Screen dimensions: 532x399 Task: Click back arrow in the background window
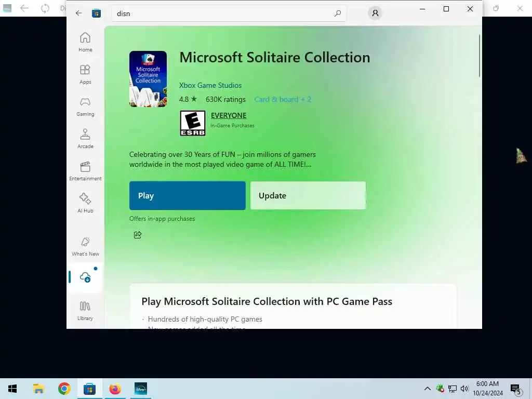(x=24, y=8)
